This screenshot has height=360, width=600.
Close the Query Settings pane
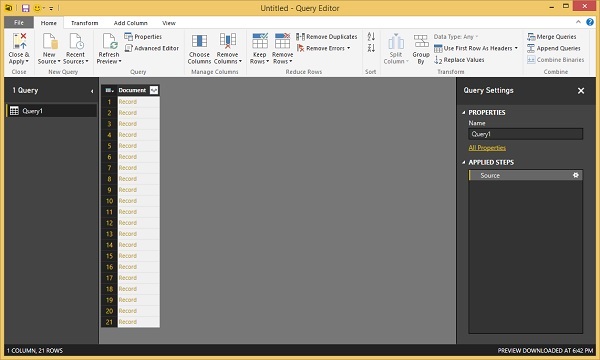point(581,91)
